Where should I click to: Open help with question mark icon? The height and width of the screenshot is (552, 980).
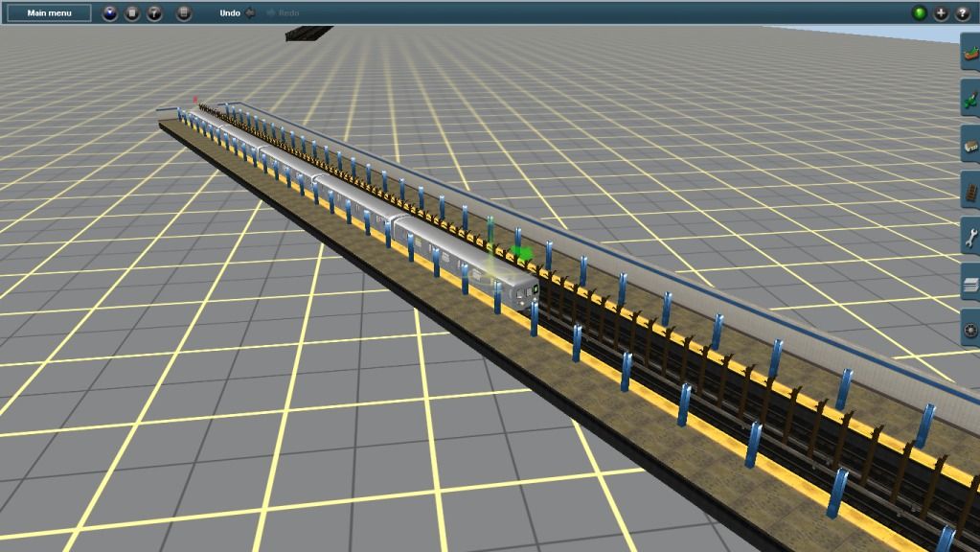pyautogui.click(x=963, y=12)
